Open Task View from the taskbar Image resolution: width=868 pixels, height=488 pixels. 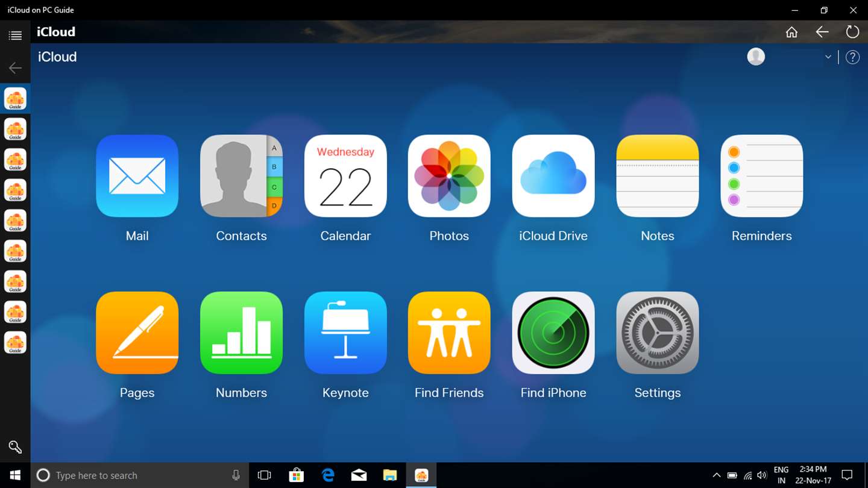tap(264, 475)
